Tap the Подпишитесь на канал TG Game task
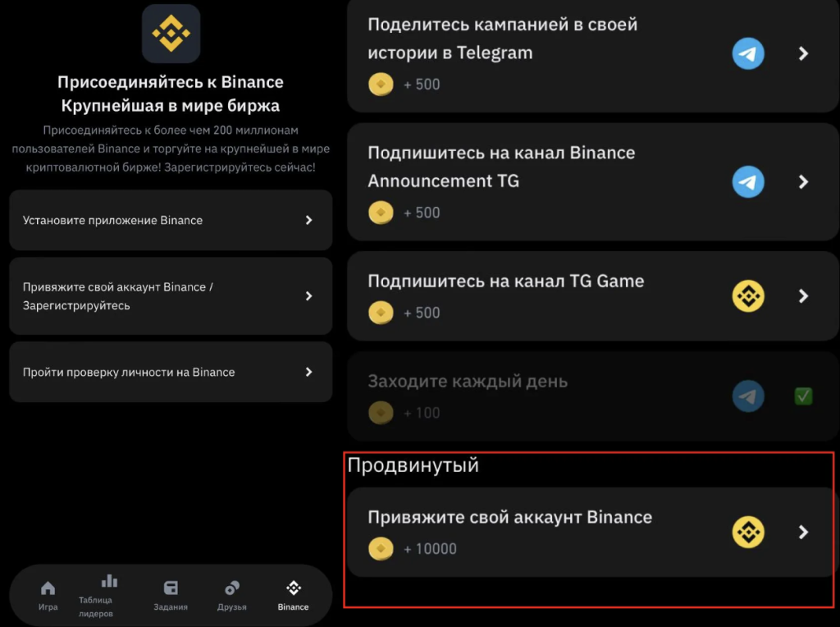 click(592, 295)
